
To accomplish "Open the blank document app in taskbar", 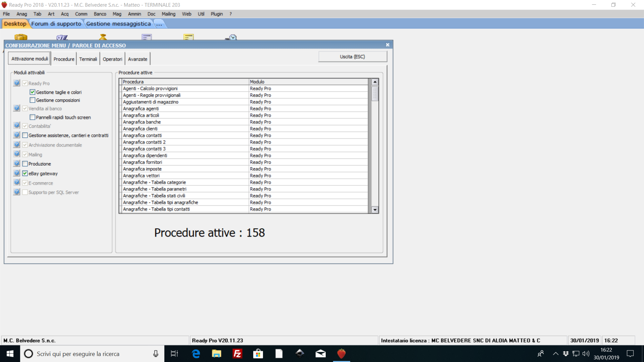I will (x=279, y=354).
